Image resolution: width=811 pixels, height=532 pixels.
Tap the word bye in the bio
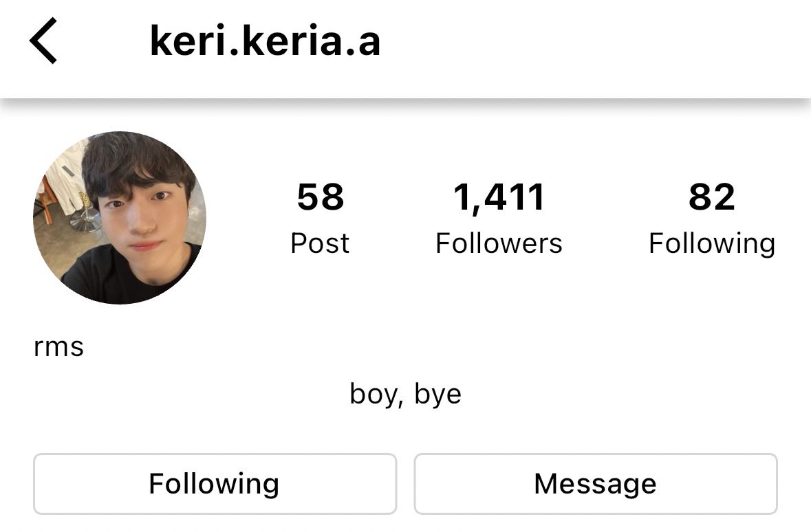click(x=437, y=395)
